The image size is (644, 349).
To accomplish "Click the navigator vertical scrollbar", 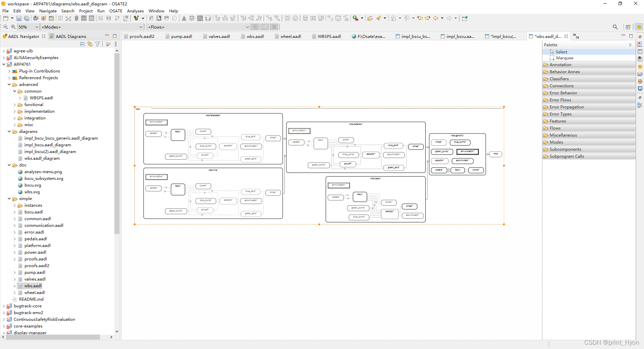I will click(x=117, y=144).
